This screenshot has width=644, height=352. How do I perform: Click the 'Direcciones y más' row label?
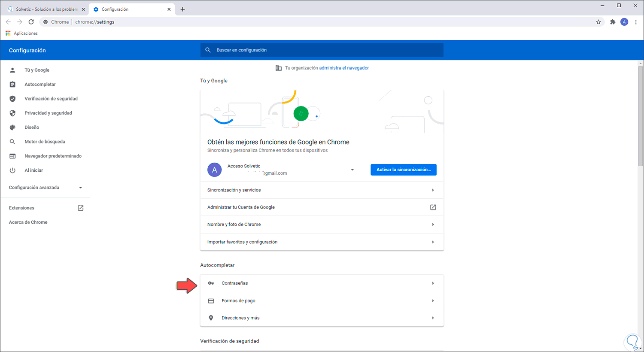pos(240,318)
